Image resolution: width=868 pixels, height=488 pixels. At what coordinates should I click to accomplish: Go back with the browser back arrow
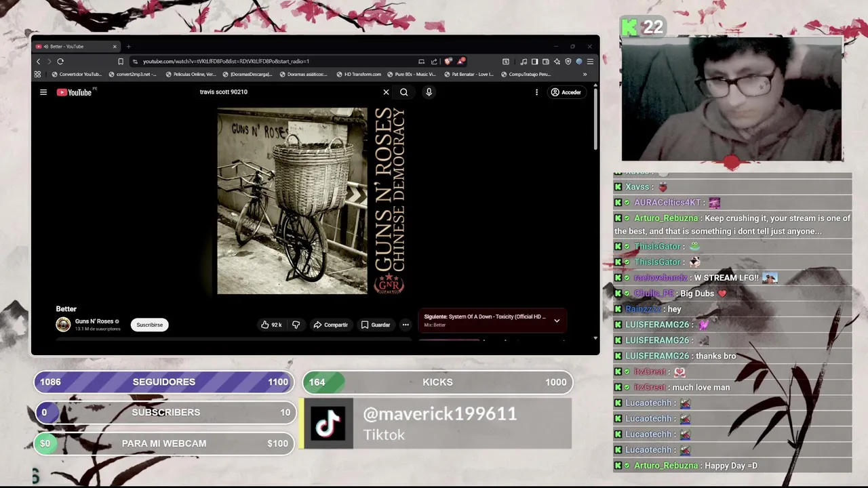[39, 62]
